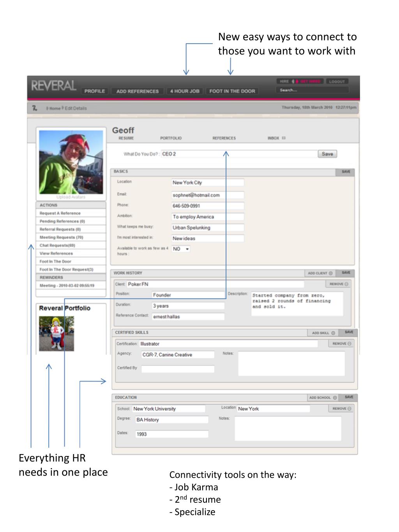Toggle the Hire / Get Hired switch
The width and height of the screenshot is (399, 532).
coord(300,81)
